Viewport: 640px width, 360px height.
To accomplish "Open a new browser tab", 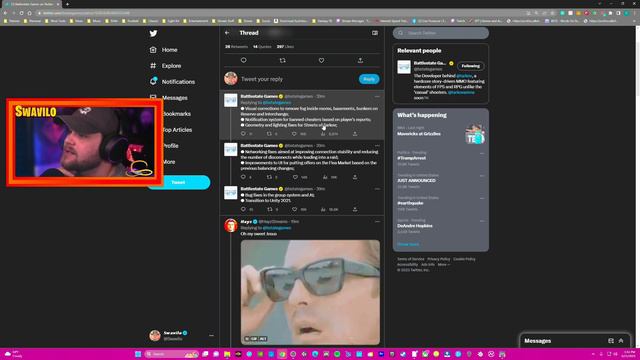I will (67, 4).
